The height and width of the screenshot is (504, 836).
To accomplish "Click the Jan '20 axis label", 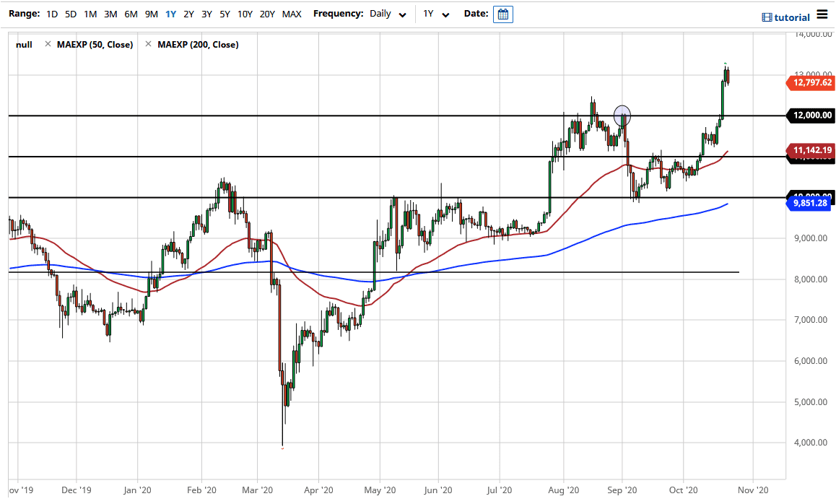I will point(138,490).
